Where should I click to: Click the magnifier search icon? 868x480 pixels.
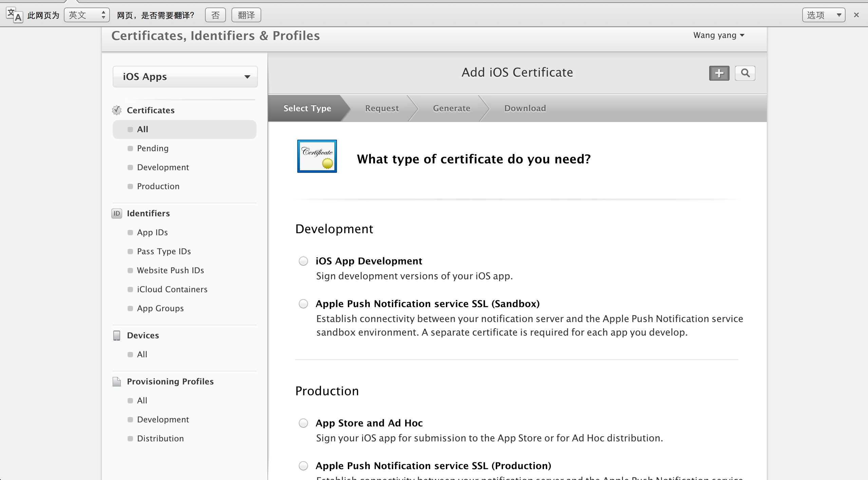[745, 73]
